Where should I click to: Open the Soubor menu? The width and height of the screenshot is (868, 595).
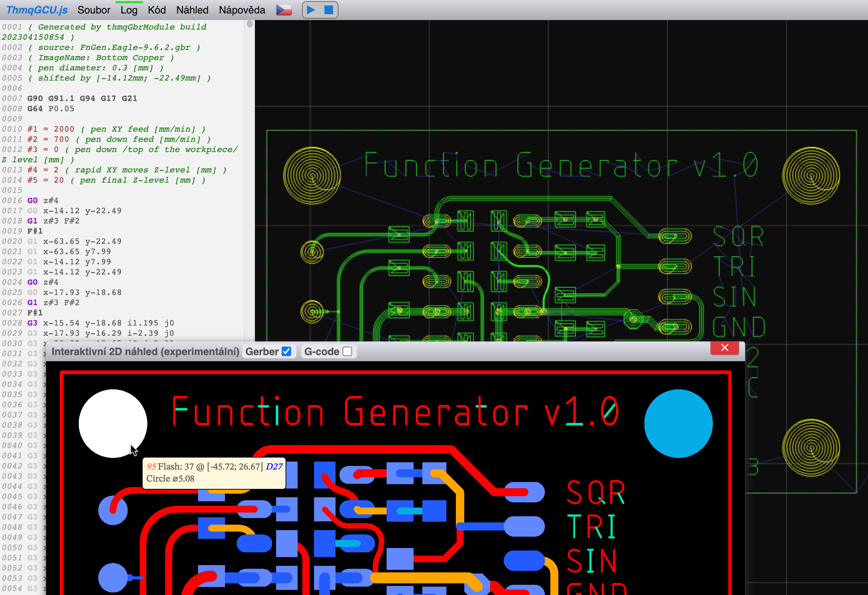(x=94, y=10)
